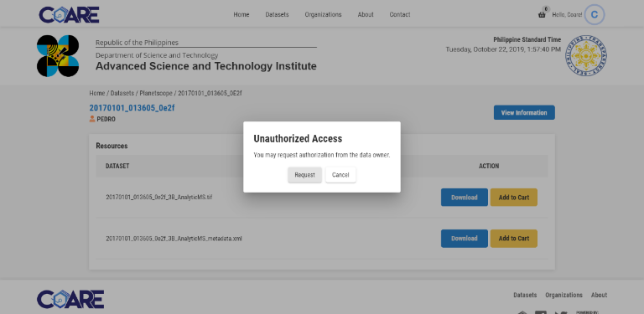The width and height of the screenshot is (644, 314).
Task: Add AnalyticMS_metadata.xml to cart
Action: (514, 239)
